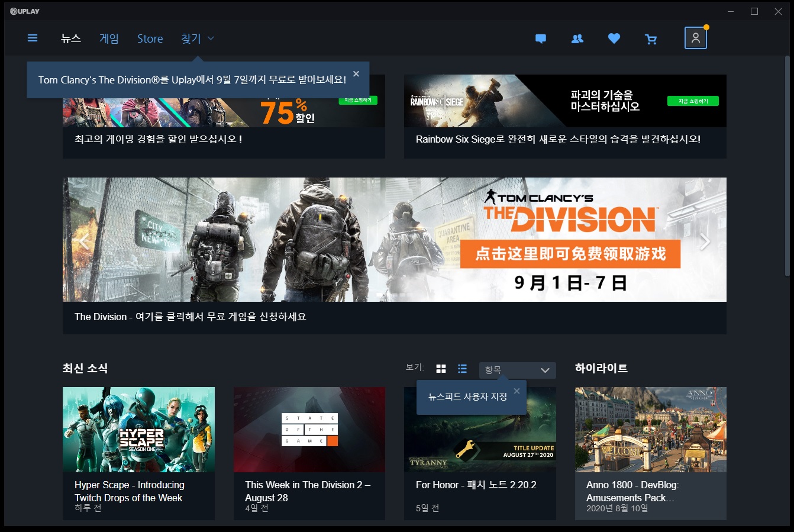Click the 하이라이트 heading
794x532 pixels.
[601, 368]
